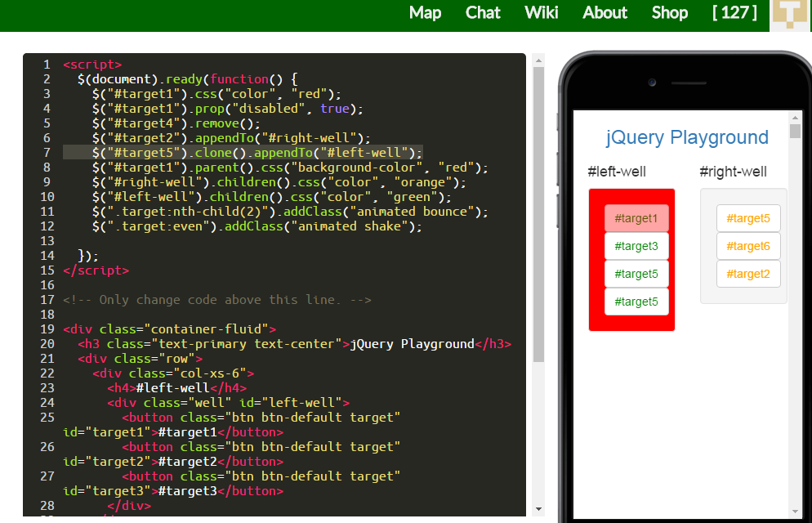Click the #right-well heading in preview
Viewport: 812px width, 523px height.
(x=733, y=172)
